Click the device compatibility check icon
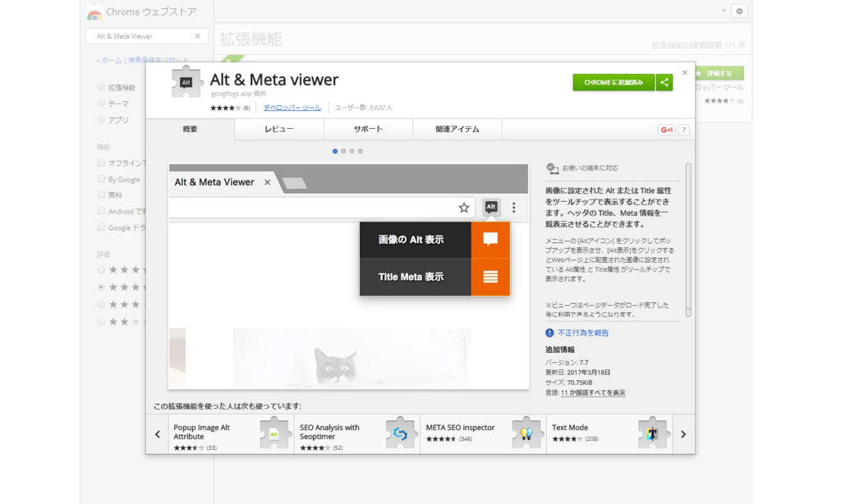Screen dimensions: 841x504 pyautogui.click(x=552, y=168)
